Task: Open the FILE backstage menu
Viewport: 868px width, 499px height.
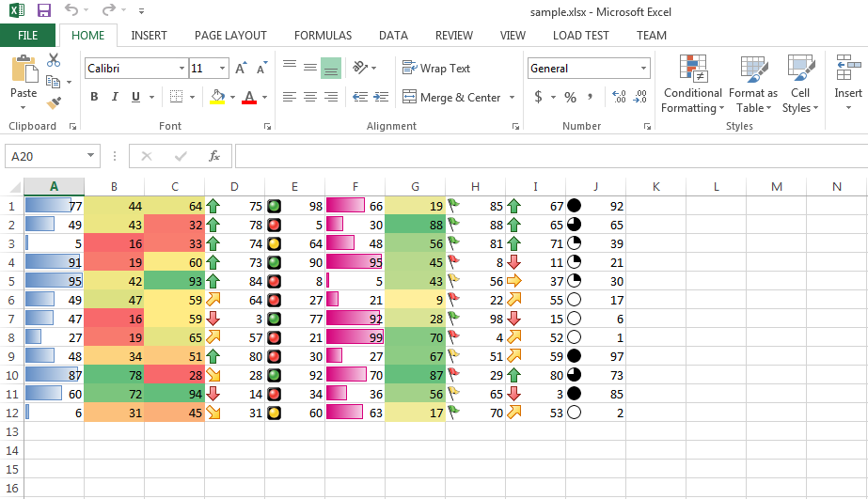Action: coord(27,36)
